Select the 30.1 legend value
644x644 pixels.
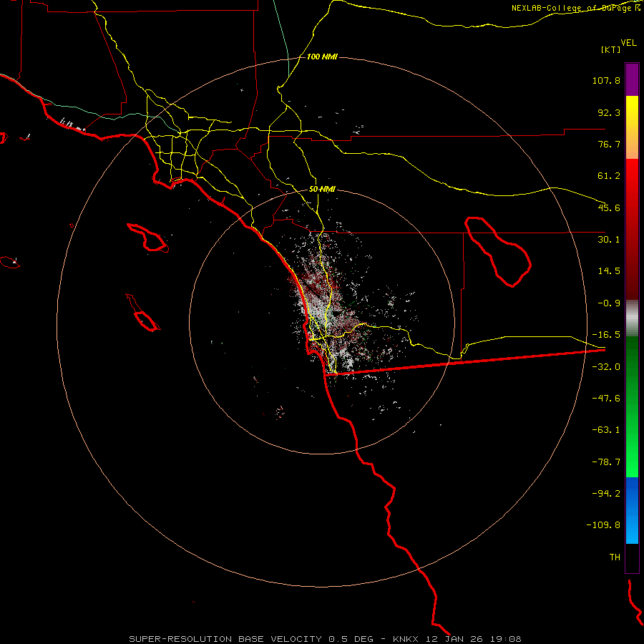point(609,240)
